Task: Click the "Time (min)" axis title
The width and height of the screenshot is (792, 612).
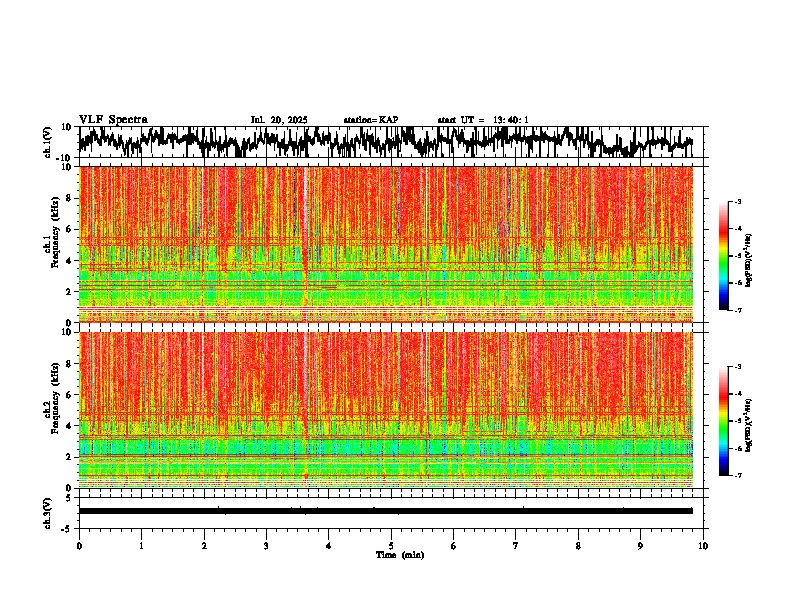Action: point(400,555)
